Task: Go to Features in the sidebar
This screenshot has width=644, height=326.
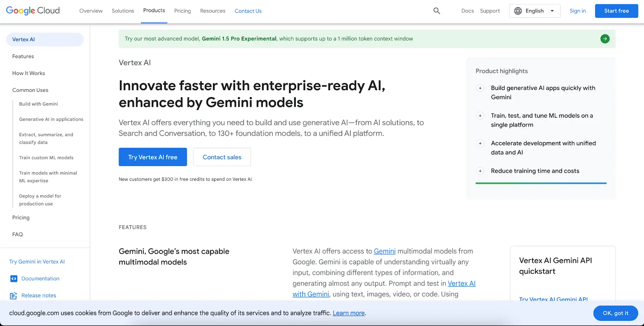Action: (x=23, y=56)
